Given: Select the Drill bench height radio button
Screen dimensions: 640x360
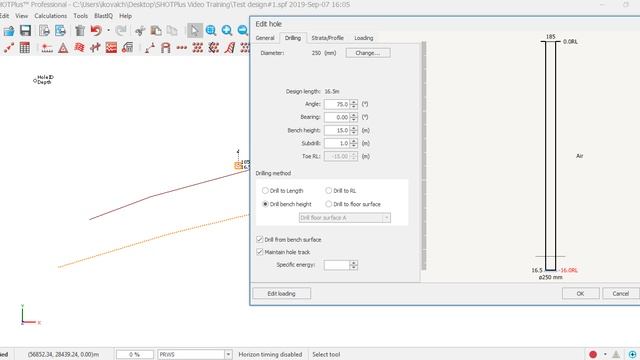Looking at the screenshot, I should 265,204.
